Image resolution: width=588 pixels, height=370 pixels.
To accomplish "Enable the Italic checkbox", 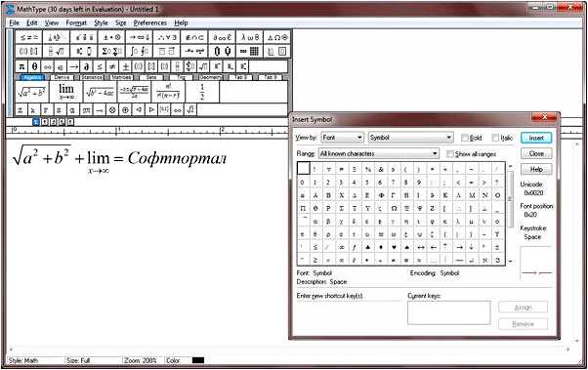I will click(496, 138).
